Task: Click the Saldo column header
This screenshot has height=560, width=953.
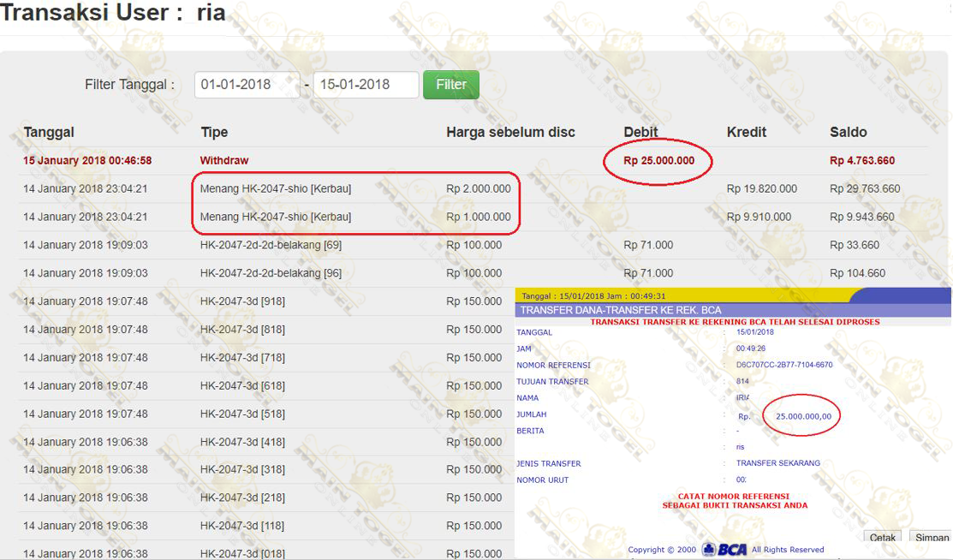Action: [x=848, y=132]
